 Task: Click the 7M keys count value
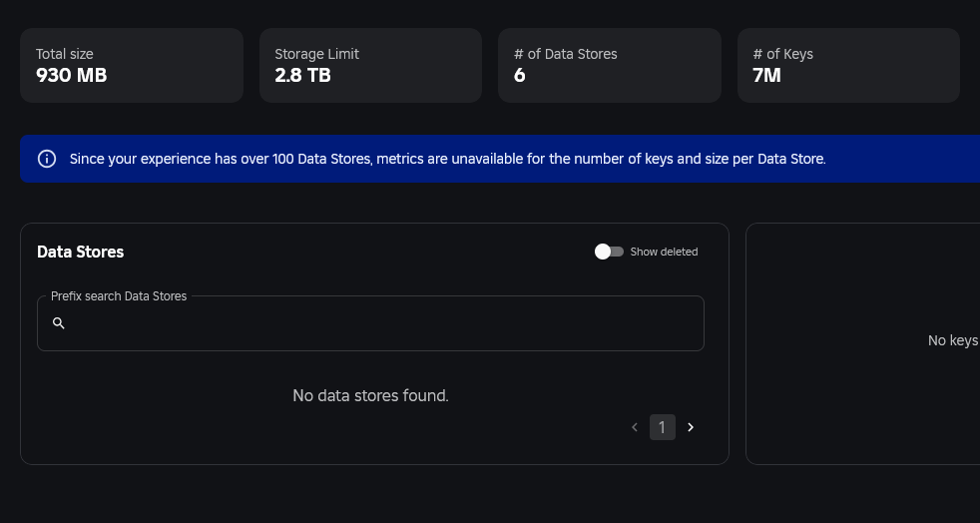[x=766, y=76]
